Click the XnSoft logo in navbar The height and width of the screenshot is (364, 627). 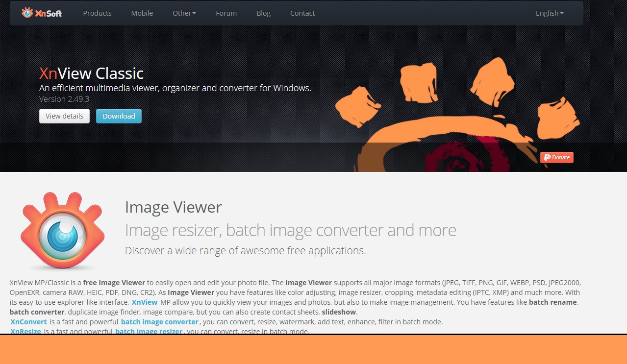42,13
